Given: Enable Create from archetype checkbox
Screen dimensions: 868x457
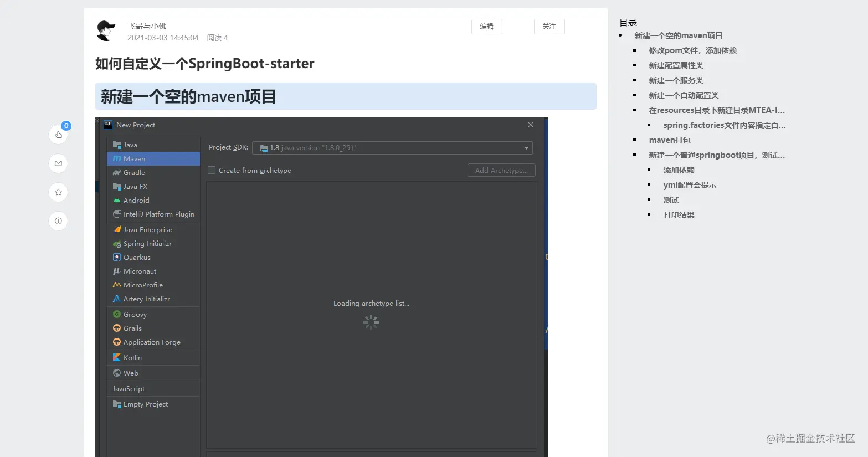Looking at the screenshot, I should (212, 170).
